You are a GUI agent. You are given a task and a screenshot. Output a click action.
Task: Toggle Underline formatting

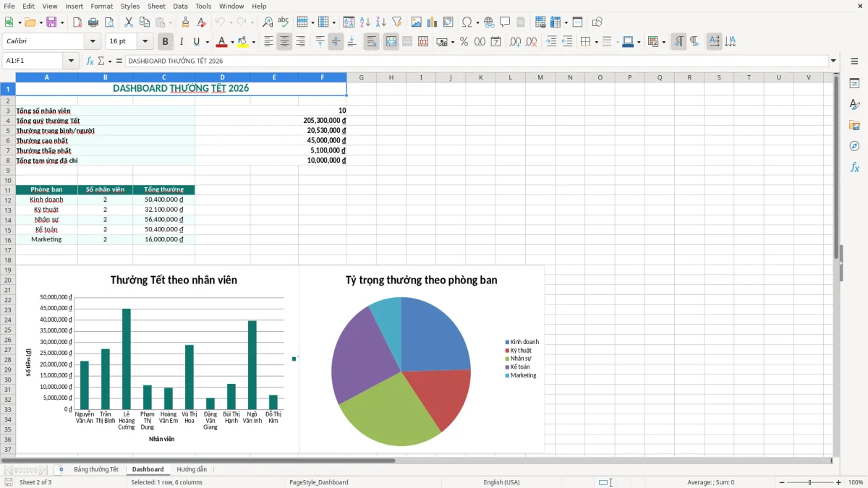click(x=197, y=42)
